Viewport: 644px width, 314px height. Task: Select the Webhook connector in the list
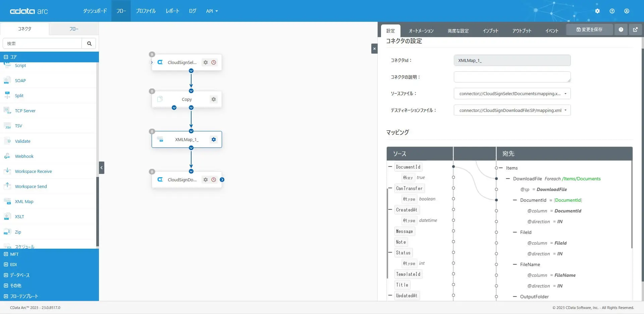point(24,156)
